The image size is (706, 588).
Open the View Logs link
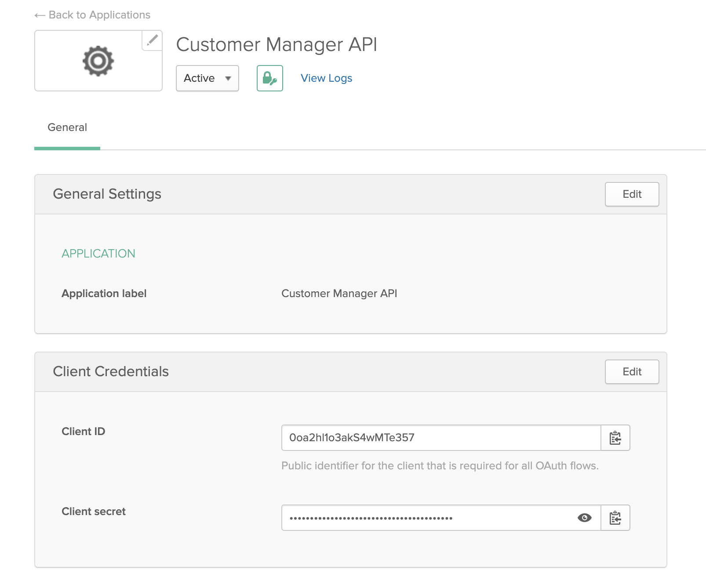(326, 78)
